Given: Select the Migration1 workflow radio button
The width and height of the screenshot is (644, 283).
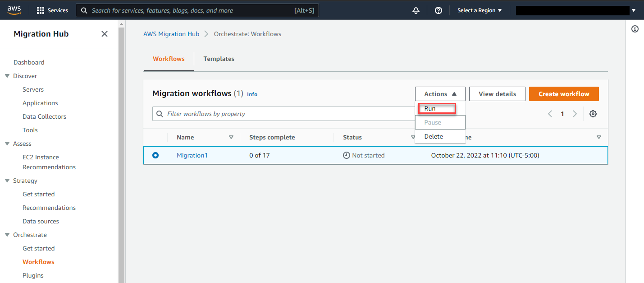Looking at the screenshot, I should click(x=155, y=155).
